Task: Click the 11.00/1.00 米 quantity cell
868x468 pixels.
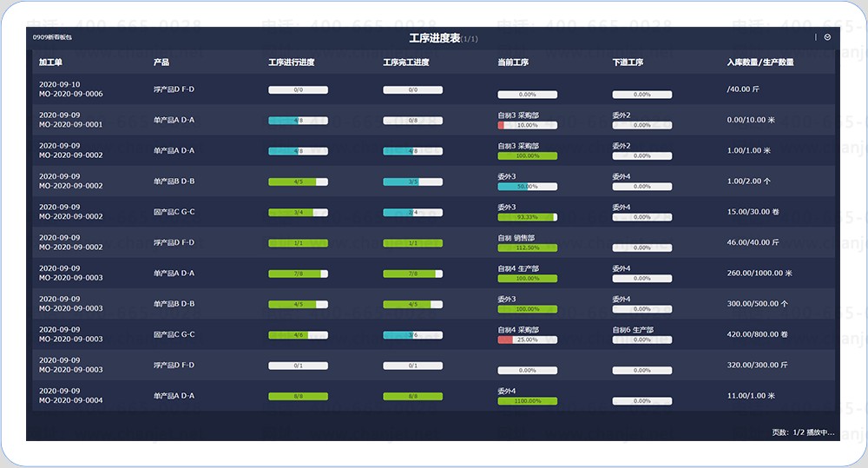Action: (x=751, y=395)
